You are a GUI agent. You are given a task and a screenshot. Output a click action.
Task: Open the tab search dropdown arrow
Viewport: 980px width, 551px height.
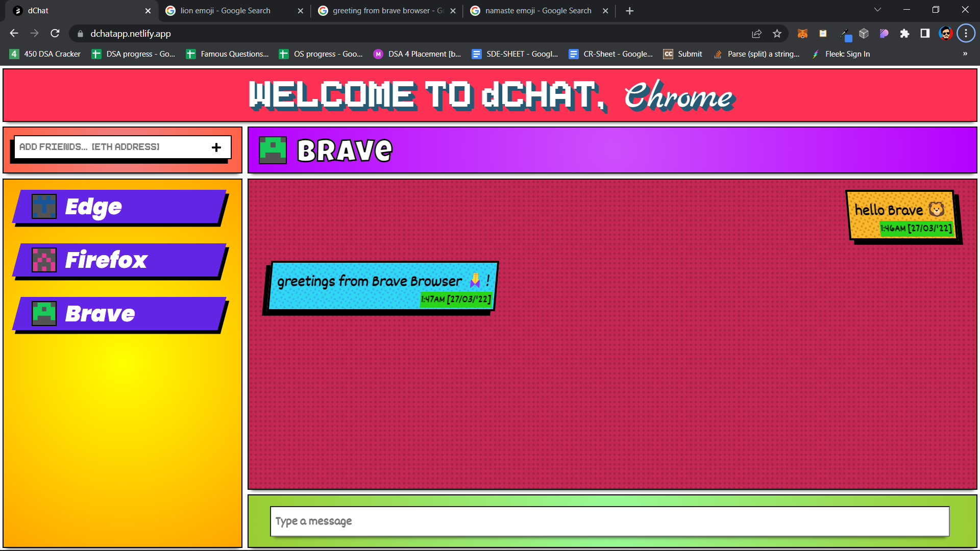pos(877,10)
